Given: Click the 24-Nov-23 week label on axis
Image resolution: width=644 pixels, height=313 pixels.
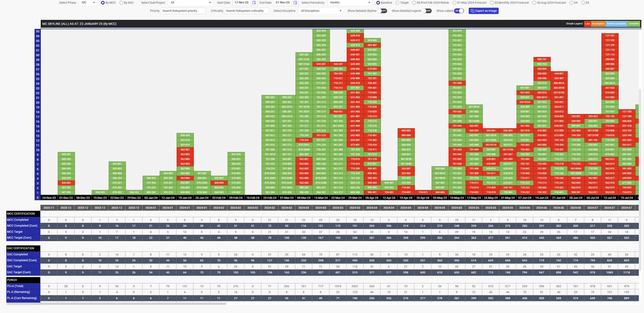Looking at the screenshot, I should 49,198.
